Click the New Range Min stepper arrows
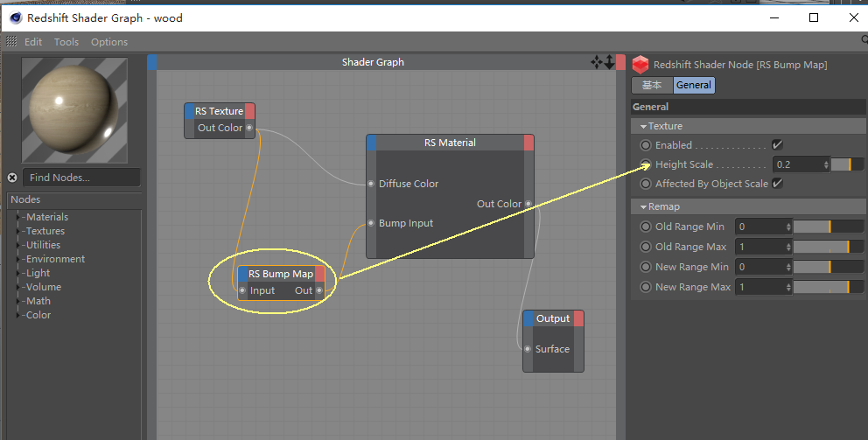The height and width of the screenshot is (440, 868). [x=788, y=267]
